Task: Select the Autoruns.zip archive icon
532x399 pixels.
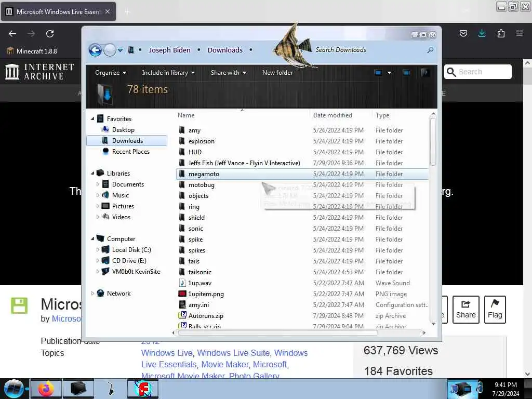Action: 182,315
